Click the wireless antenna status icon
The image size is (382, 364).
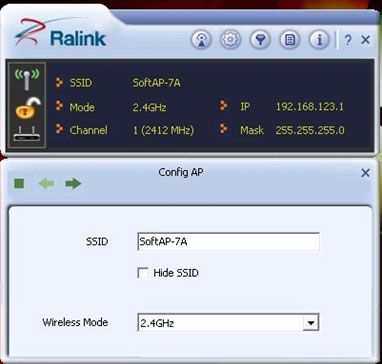tap(27, 79)
